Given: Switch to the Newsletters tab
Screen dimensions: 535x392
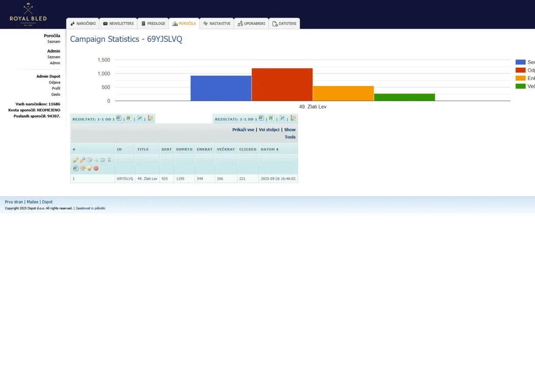Looking at the screenshot, I should click(x=118, y=24).
